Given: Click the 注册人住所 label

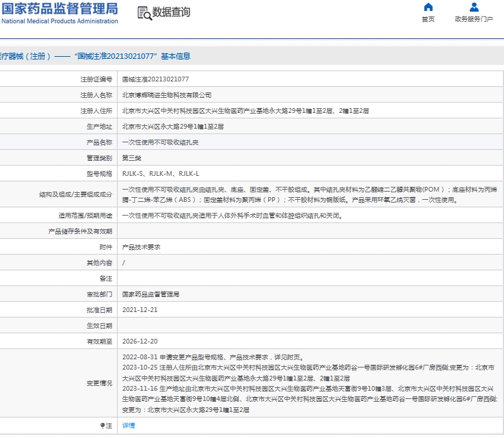Looking at the screenshot, I should pyautogui.click(x=96, y=111).
